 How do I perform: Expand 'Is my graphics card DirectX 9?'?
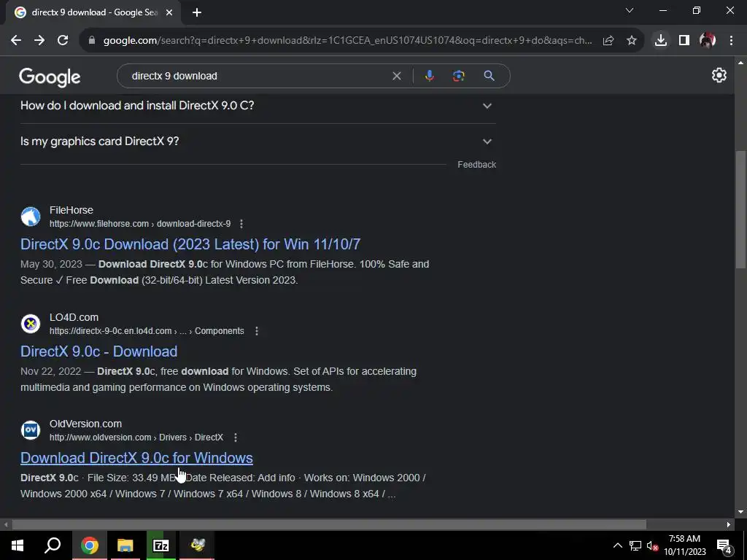pyautogui.click(x=258, y=141)
